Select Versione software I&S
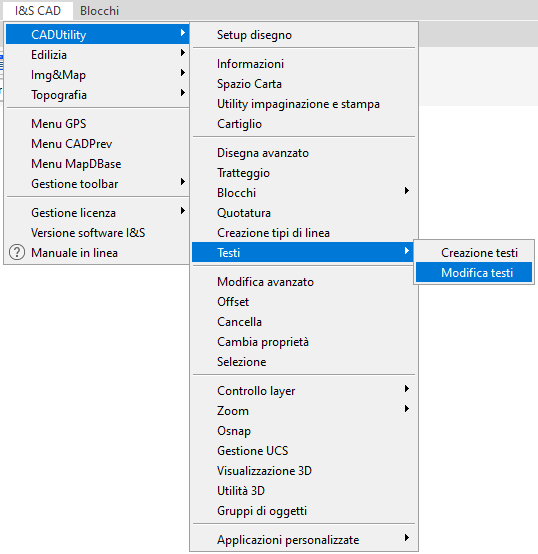Image resolution: width=538 pixels, height=554 pixels. 97,233
